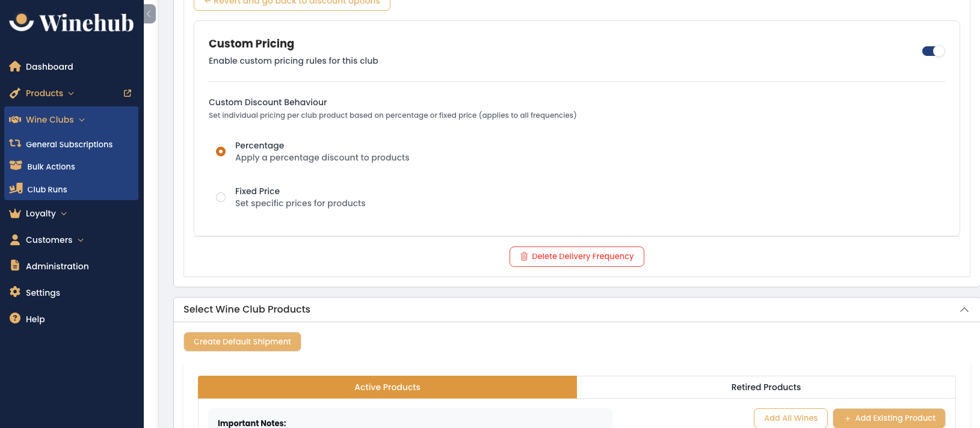Click Create Default Shipment button
980x428 pixels.
(242, 341)
